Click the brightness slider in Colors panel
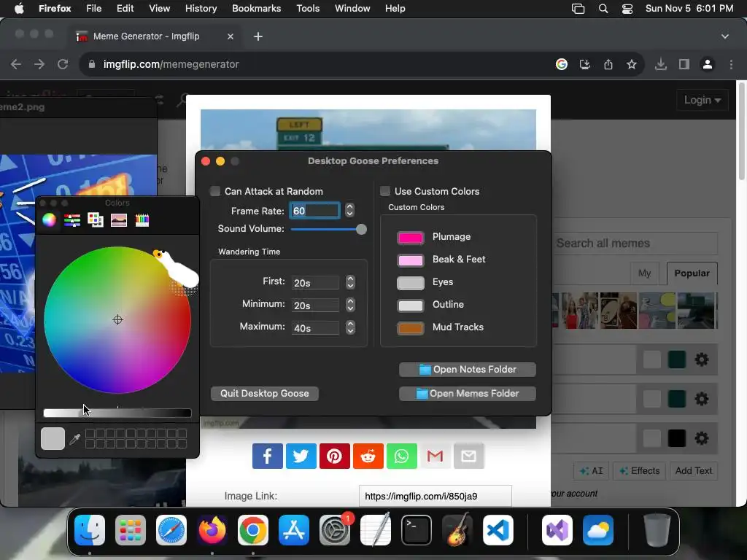This screenshot has height=560, width=747. (117, 413)
